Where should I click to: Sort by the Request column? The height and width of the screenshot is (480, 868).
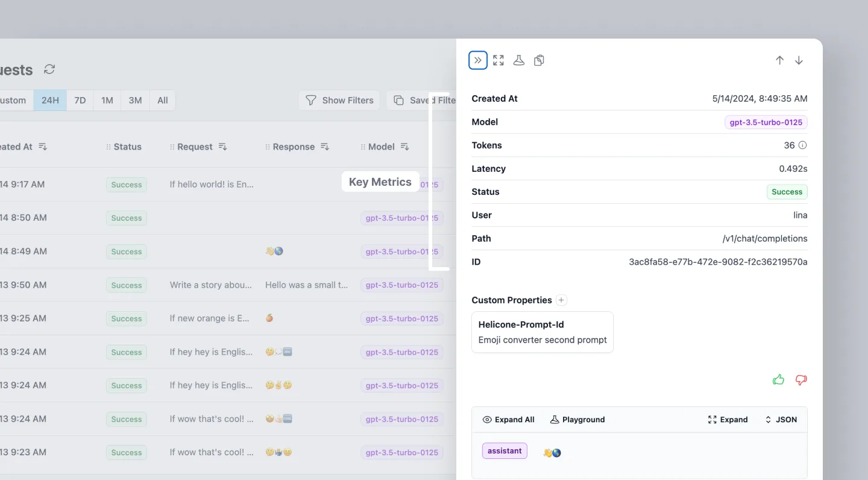click(x=222, y=147)
